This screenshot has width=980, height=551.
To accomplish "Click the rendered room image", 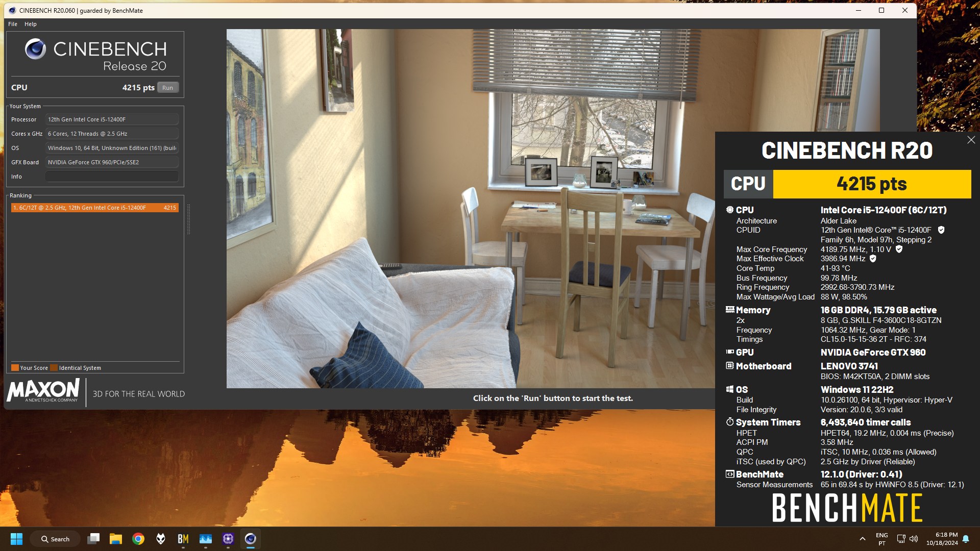I will [471, 208].
